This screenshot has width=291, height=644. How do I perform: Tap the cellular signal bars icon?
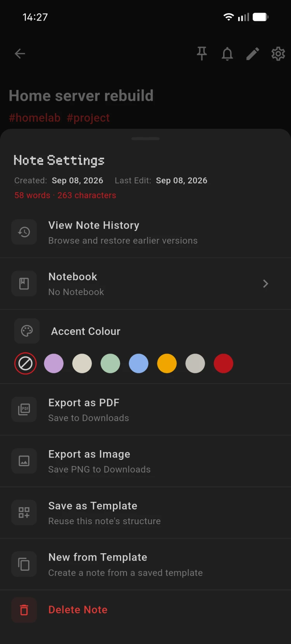tap(243, 17)
